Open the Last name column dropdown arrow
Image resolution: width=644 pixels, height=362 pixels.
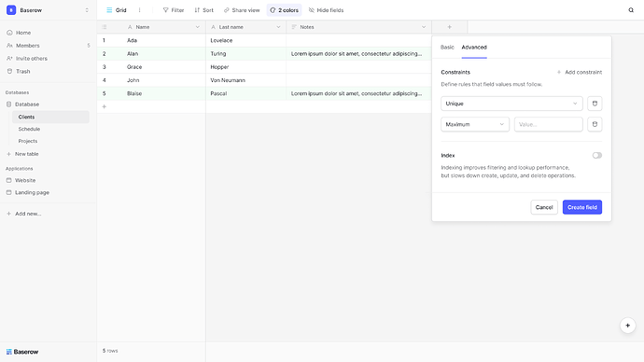pyautogui.click(x=278, y=27)
